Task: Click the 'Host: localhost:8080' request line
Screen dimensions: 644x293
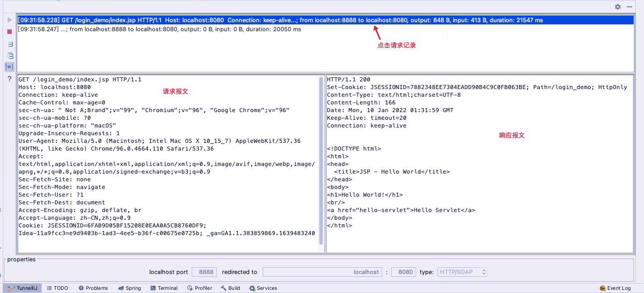Action: coord(55,87)
